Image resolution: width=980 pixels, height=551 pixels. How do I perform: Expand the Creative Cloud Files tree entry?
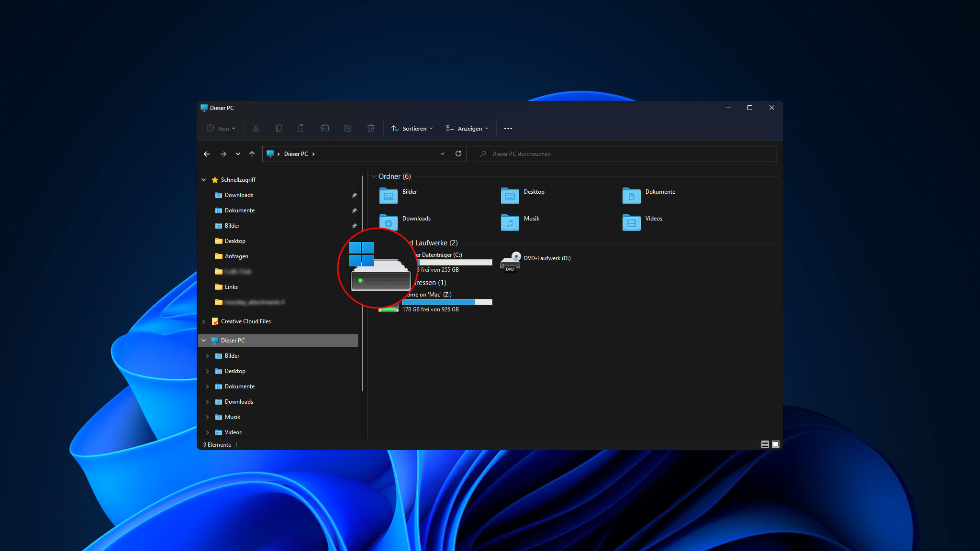pyautogui.click(x=204, y=321)
